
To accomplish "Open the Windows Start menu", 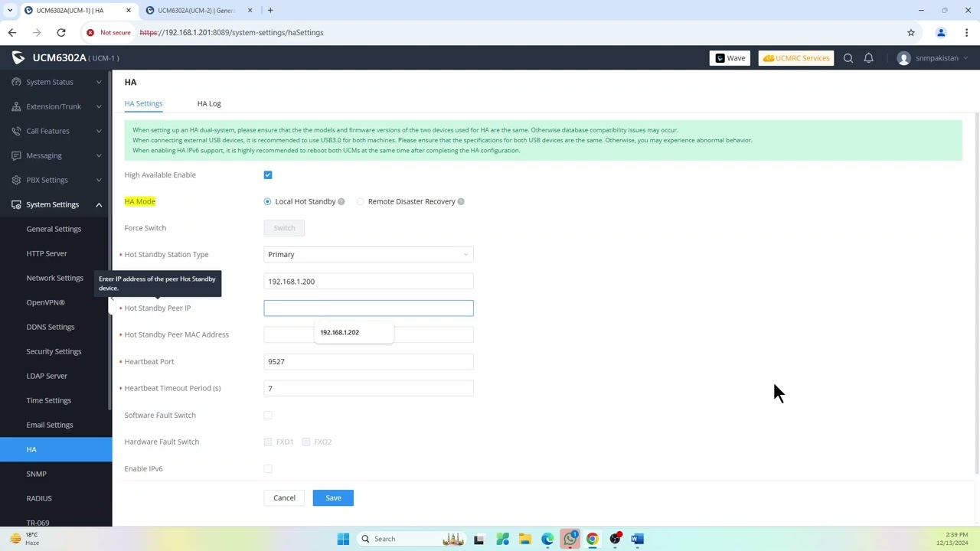I will 343,539.
